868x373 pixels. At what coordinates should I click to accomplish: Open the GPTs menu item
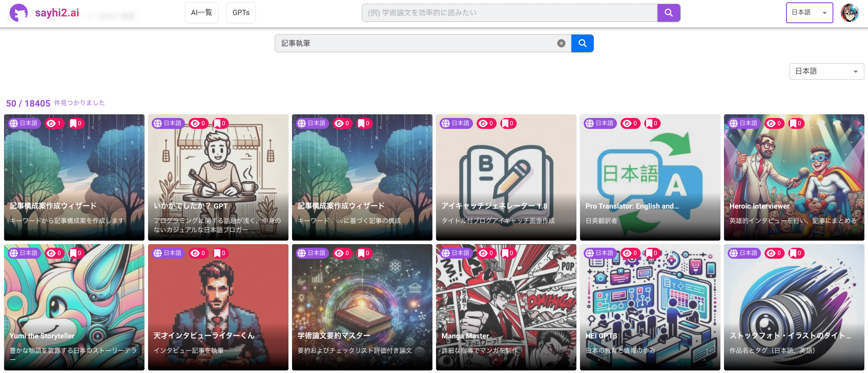tap(241, 13)
